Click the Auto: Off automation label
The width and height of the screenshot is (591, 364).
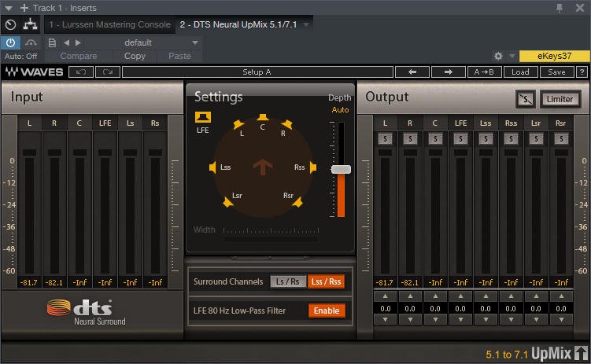20,57
